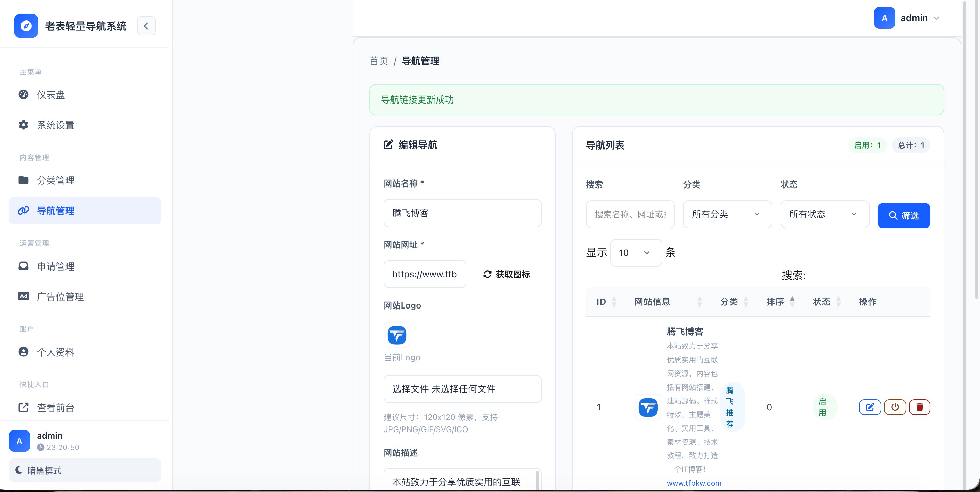This screenshot has width=980, height=492.
Task: Click the 导航管理 link chain icon
Action: click(x=24, y=211)
